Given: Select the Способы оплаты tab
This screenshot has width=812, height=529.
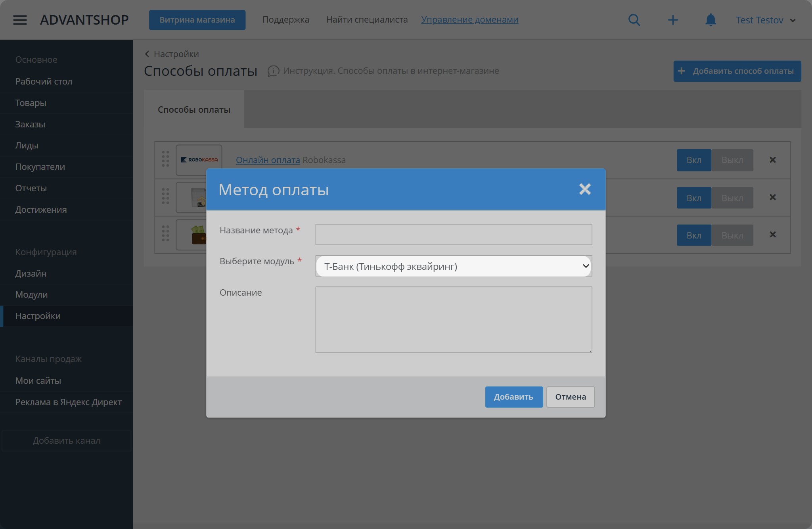Looking at the screenshot, I should coord(194,110).
